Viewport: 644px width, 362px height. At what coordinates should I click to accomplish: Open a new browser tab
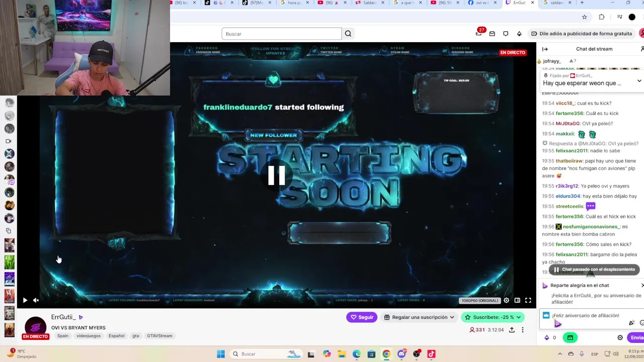pyautogui.click(x=582, y=3)
